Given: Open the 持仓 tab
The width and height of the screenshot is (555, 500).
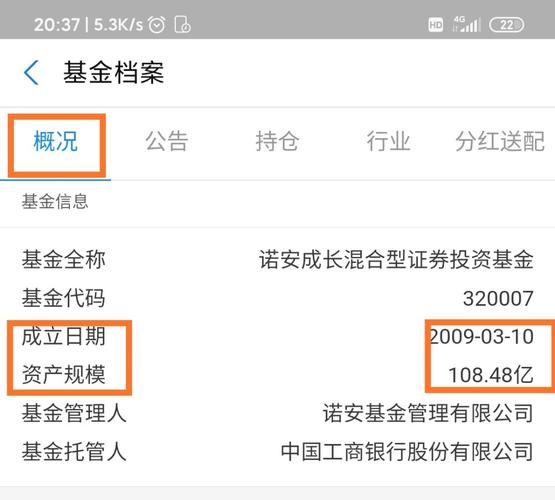Looking at the screenshot, I should point(277,141).
